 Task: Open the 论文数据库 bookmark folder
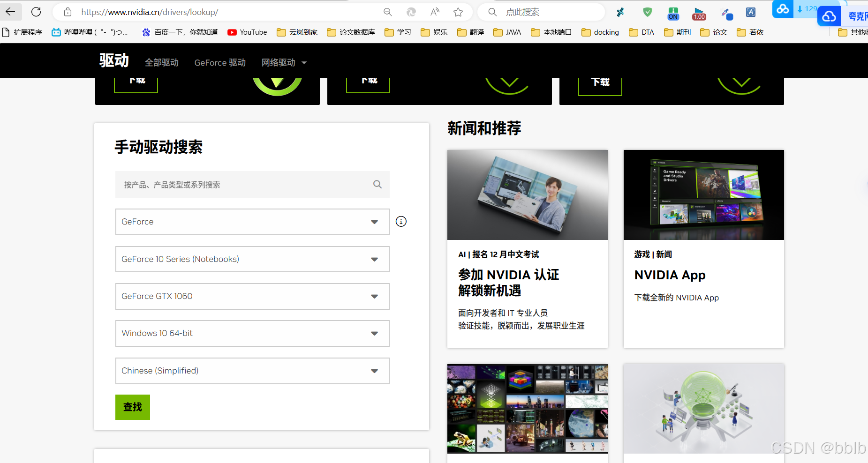coord(351,32)
